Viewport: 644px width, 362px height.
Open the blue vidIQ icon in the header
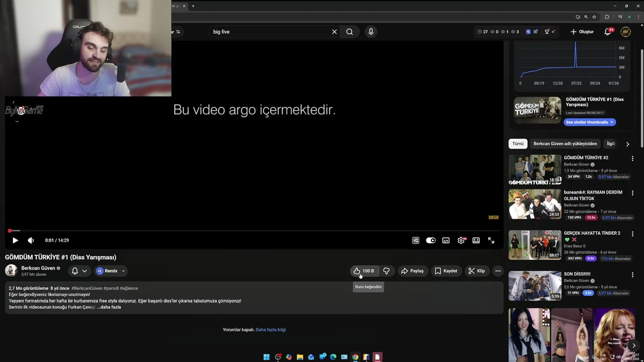[x=528, y=32]
